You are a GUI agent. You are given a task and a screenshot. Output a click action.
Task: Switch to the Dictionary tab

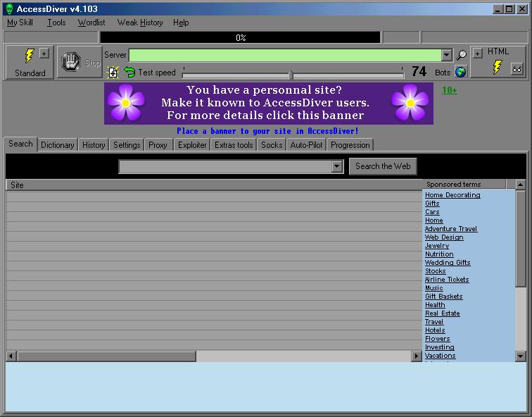click(57, 145)
